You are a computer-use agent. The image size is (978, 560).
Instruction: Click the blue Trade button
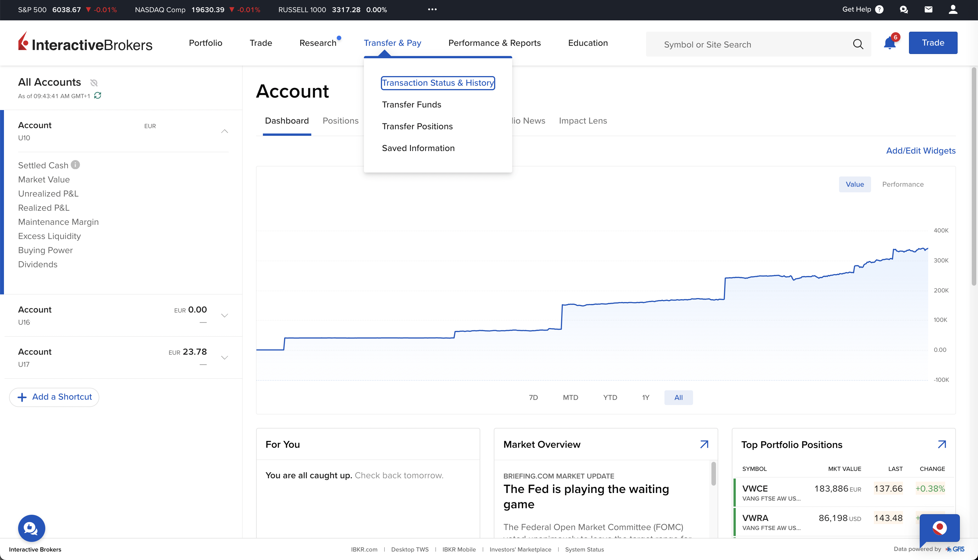click(x=933, y=43)
